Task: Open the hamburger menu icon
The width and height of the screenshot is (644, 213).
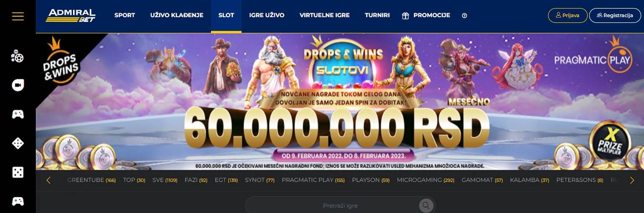Action: [18, 16]
